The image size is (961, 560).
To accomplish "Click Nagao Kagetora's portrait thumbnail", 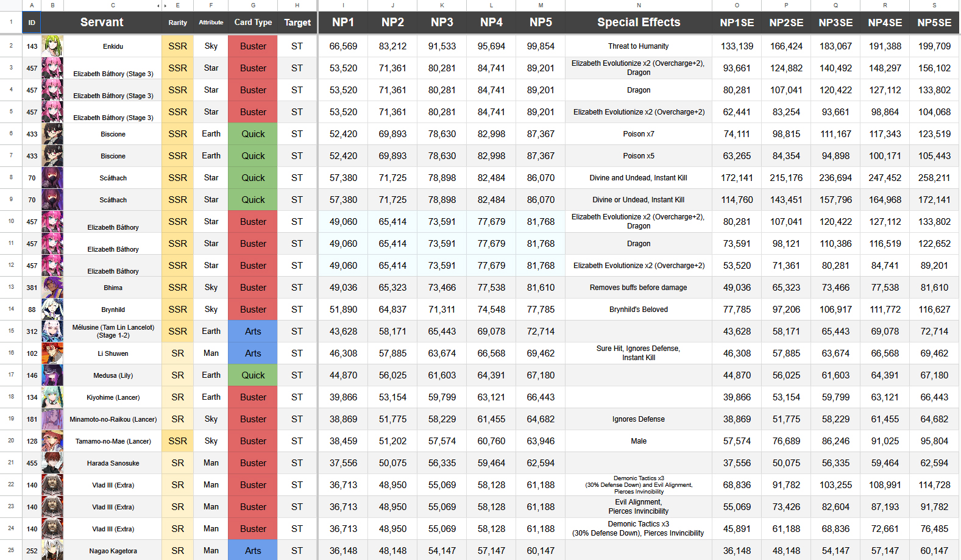I will coord(52,550).
